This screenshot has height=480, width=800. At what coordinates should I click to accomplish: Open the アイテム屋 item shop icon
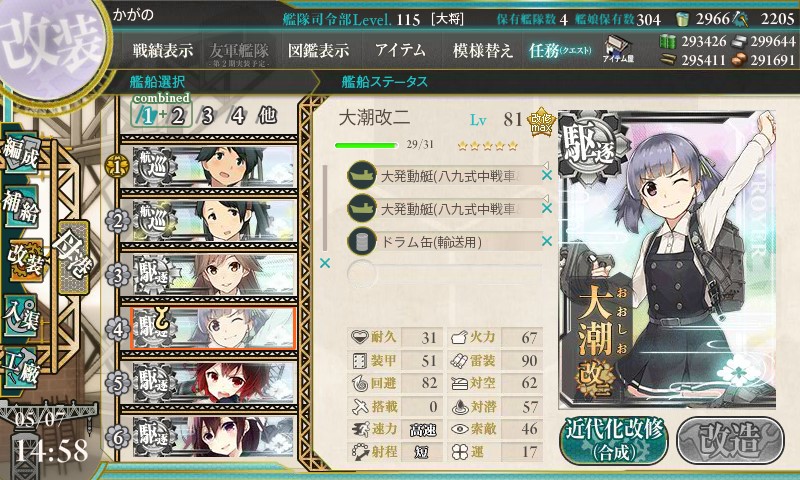point(618,49)
